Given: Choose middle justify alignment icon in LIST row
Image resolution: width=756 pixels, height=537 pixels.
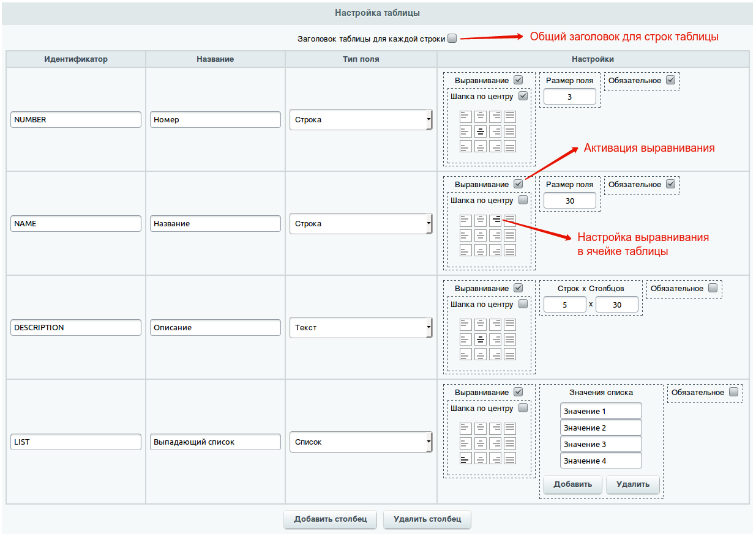Looking at the screenshot, I should coord(510,443).
